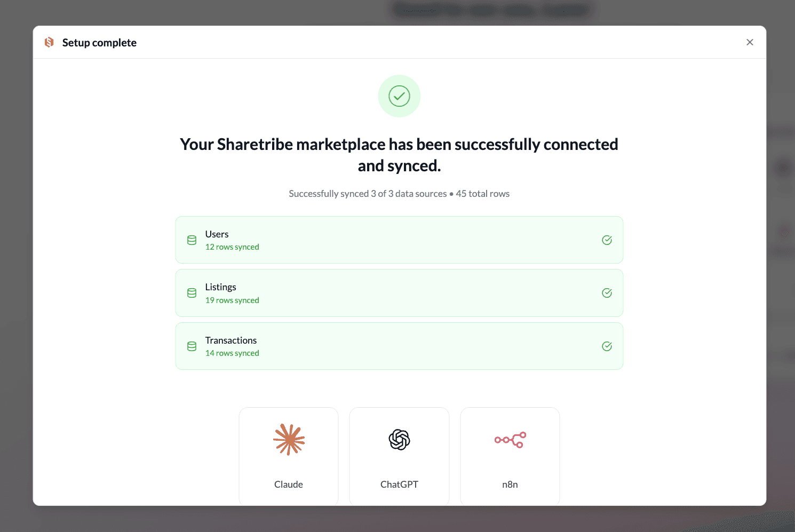Click the '19 rows synced' text
The width and height of the screenshot is (795, 532).
click(232, 300)
